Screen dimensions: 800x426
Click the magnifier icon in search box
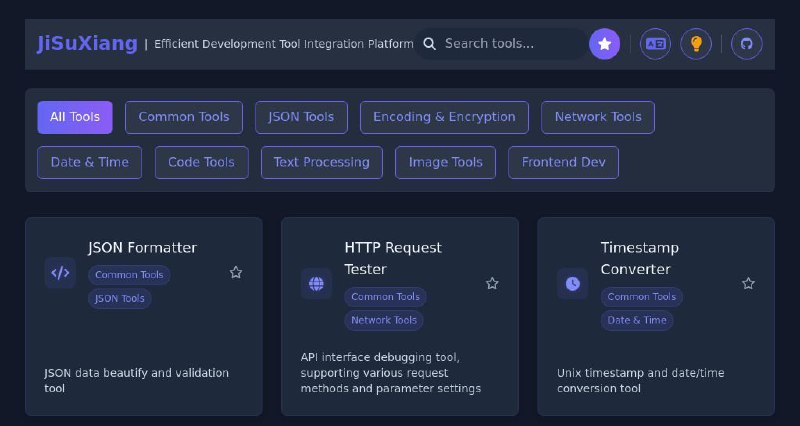(x=430, y=44)
